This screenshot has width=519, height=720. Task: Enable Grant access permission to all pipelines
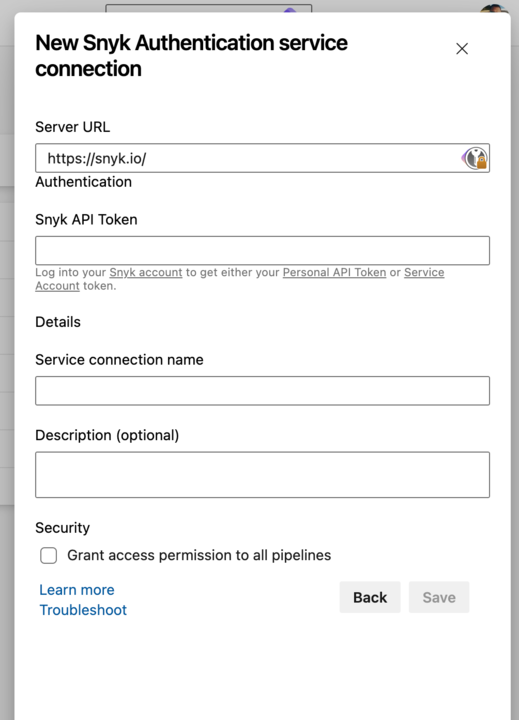48,555
